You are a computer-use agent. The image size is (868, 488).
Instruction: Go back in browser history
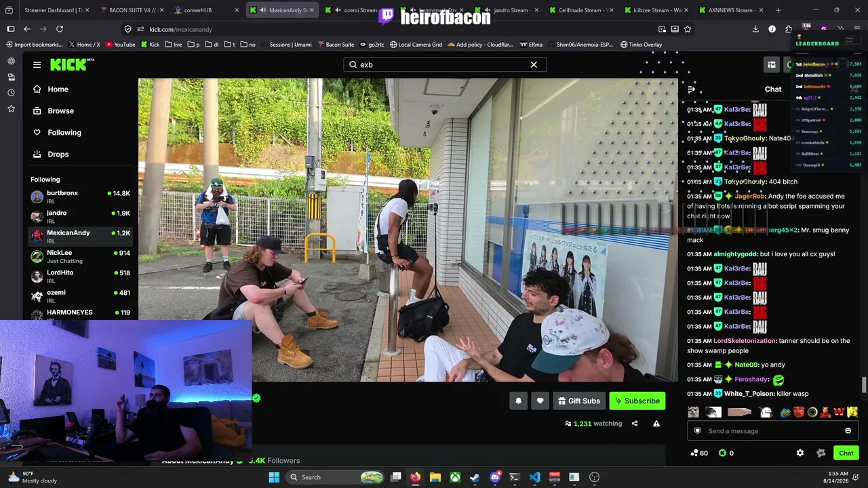pyautogui.click(x=27, y=29)
